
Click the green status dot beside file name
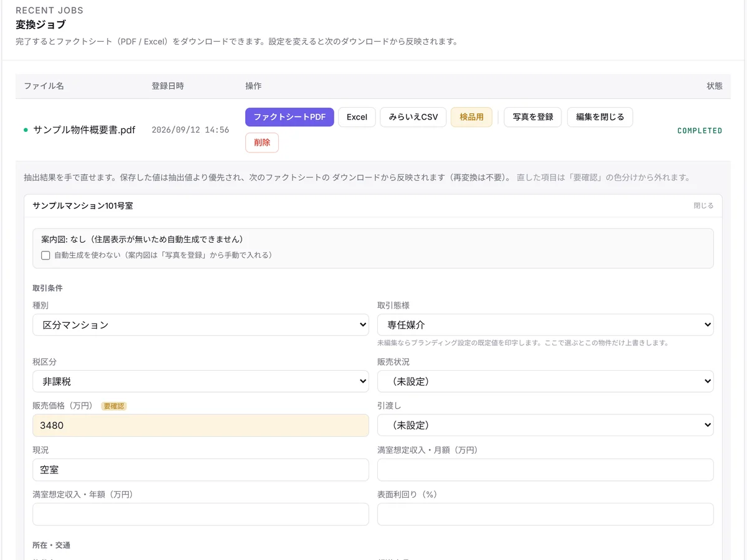click(26, 130)
